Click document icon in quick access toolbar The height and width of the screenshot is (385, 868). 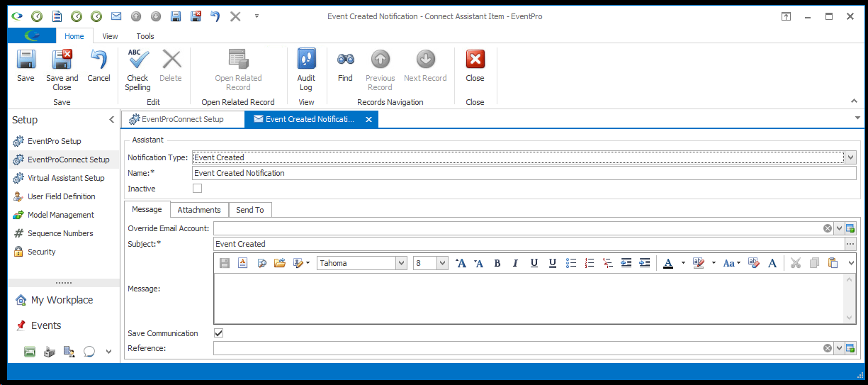tap(57, 16)
